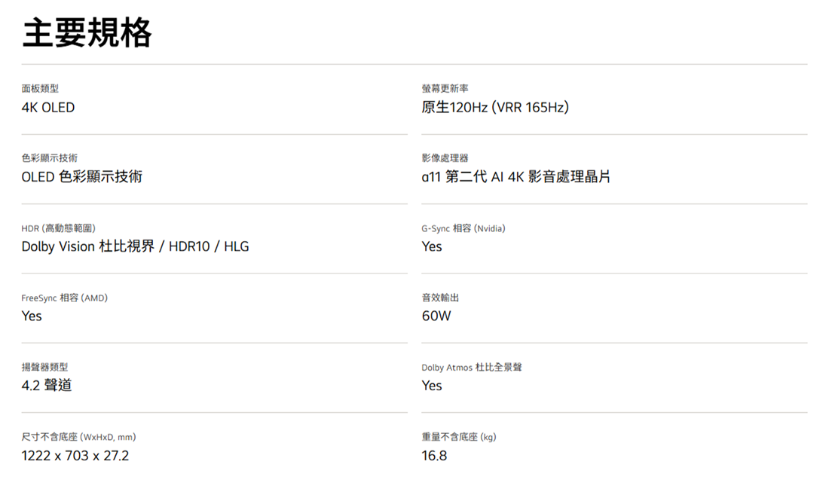Click the 16.8 weight value
The image size is (829, 504).
[434, 456]
